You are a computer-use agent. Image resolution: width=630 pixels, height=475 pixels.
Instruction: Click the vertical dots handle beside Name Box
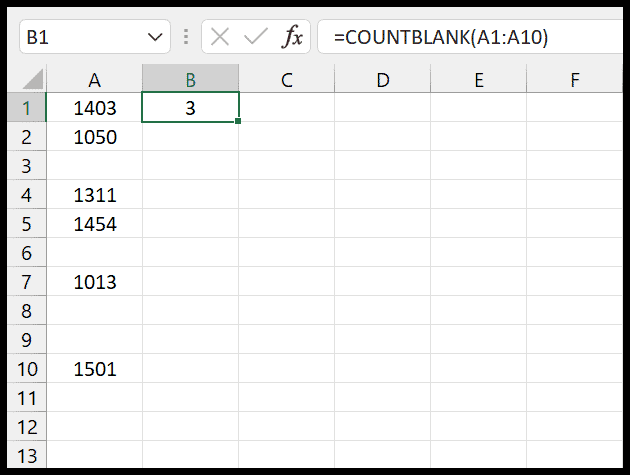tap(186, 37)
